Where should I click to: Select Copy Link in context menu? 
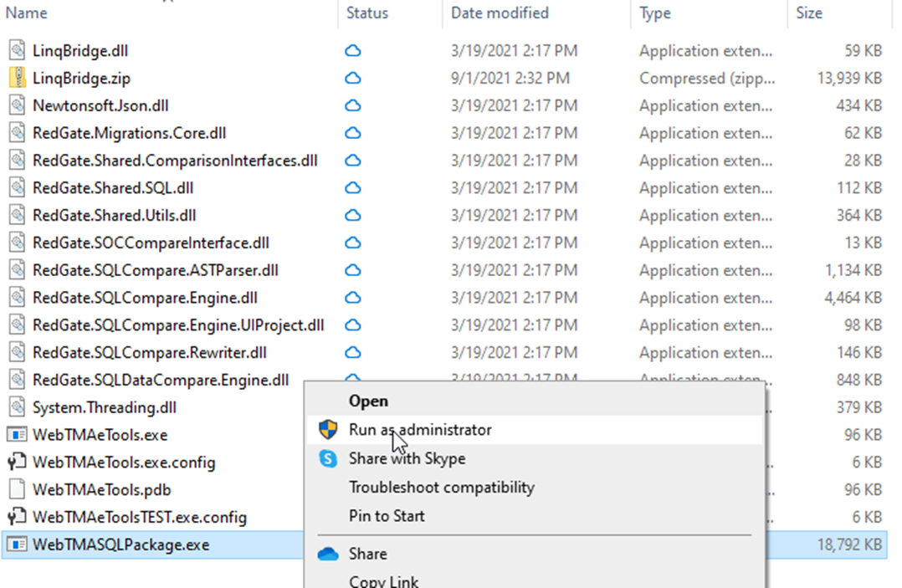383,580
